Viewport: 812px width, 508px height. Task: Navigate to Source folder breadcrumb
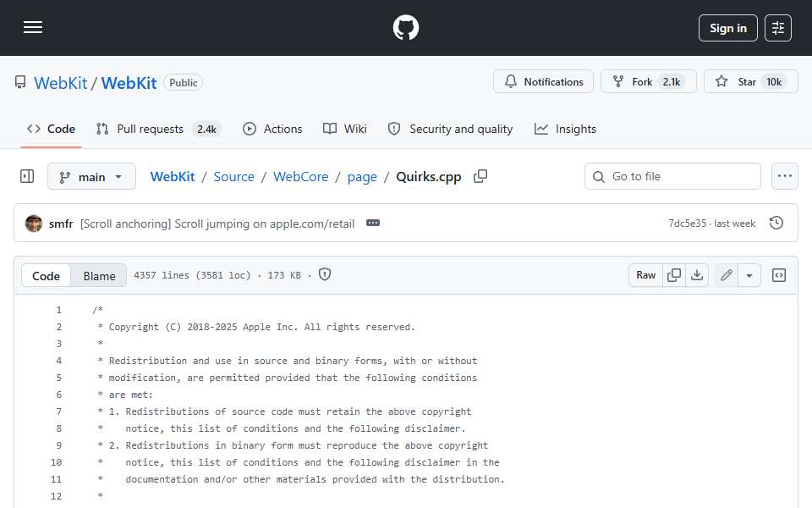coord(234,177)
